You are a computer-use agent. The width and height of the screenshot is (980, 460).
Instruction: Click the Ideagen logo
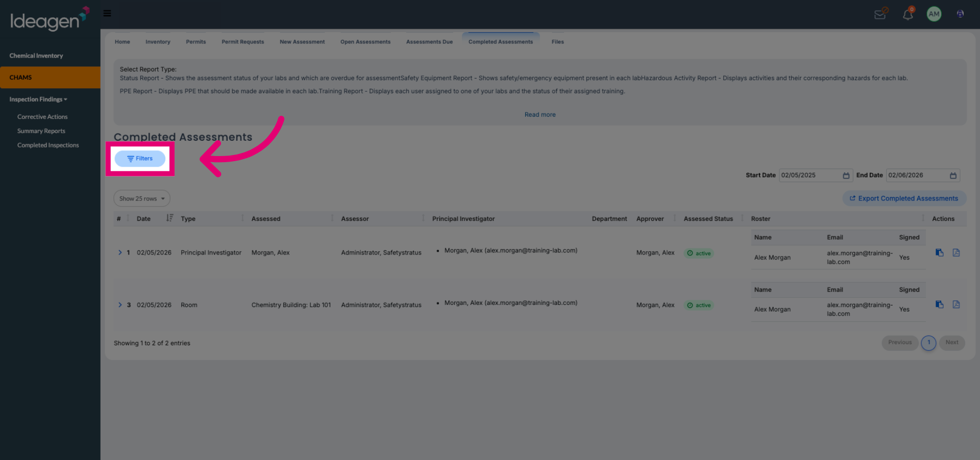pos(50,19)
